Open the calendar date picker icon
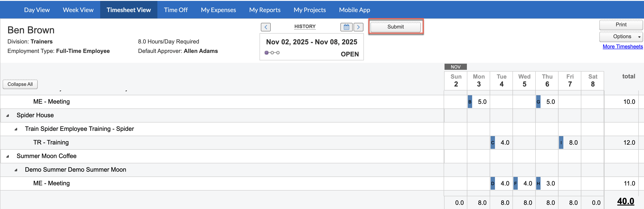Screen dimensions: 644x209 click(346, 27)
